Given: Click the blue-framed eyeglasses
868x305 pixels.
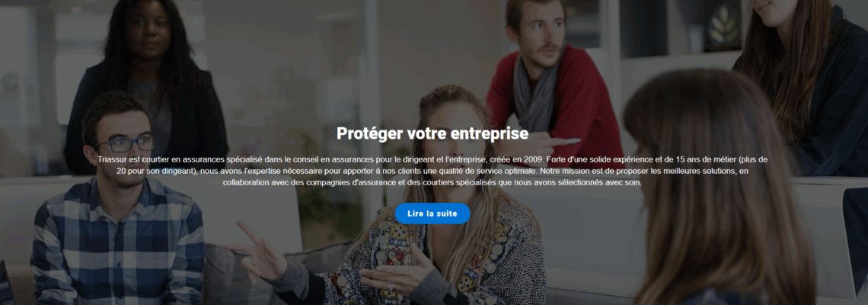Looking at the screenshot, I should coord(125,143).
